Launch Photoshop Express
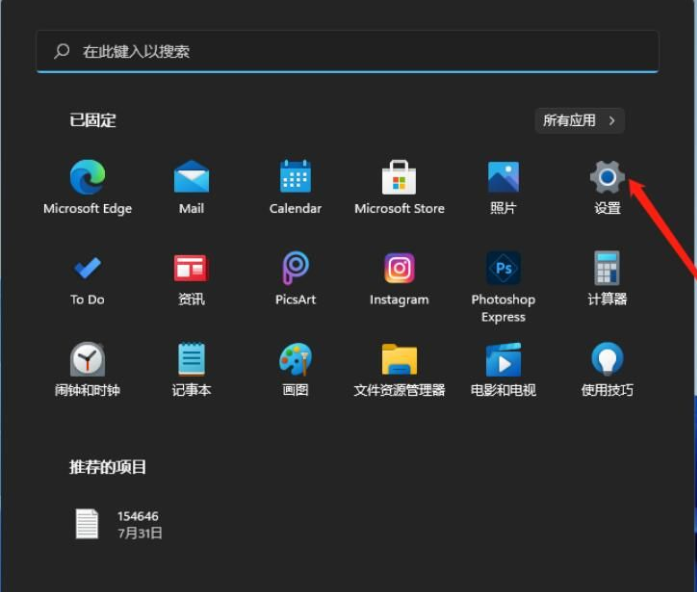The width and height of the screenshot is (697, 592). click(503, 270)
